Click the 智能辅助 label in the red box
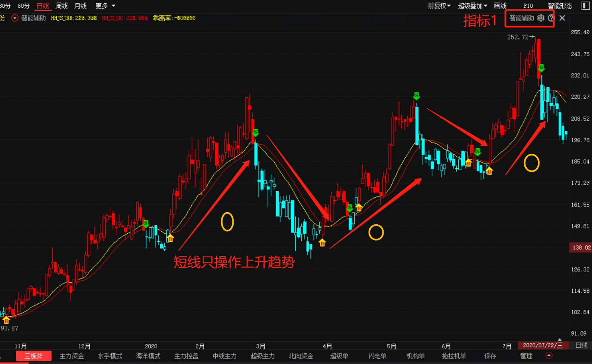This screenshot has height=364, width=592. click(521, 18)
